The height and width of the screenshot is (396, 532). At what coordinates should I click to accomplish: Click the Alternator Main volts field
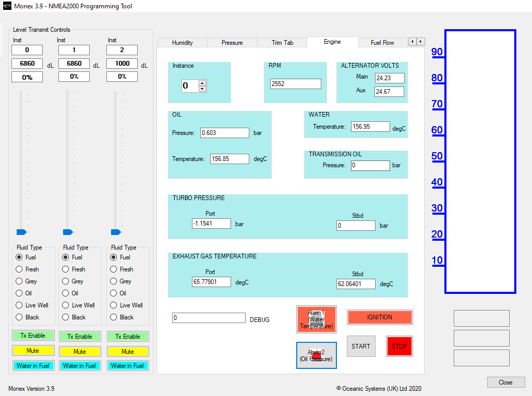click(x=390, y=78)
